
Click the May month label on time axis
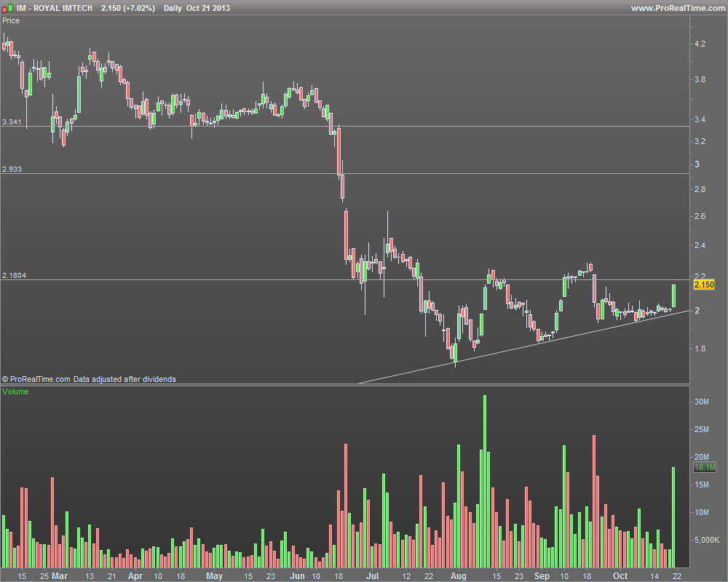(x=214, y=576)
